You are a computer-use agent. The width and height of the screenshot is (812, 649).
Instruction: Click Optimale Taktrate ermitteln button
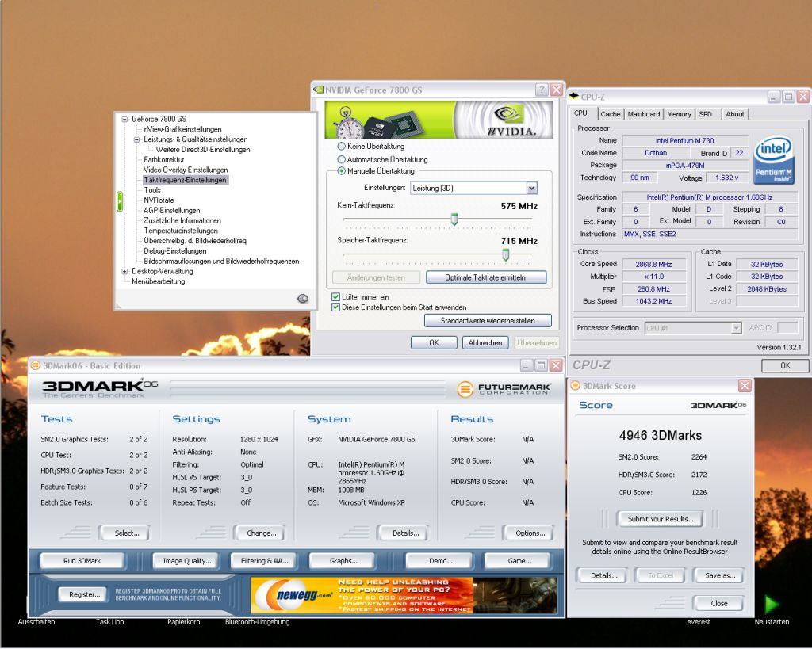(486, 277)
